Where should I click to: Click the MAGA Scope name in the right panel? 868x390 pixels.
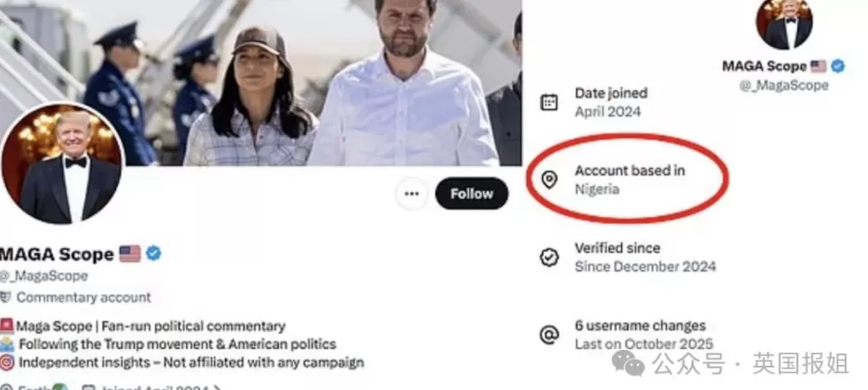[764, 66]
